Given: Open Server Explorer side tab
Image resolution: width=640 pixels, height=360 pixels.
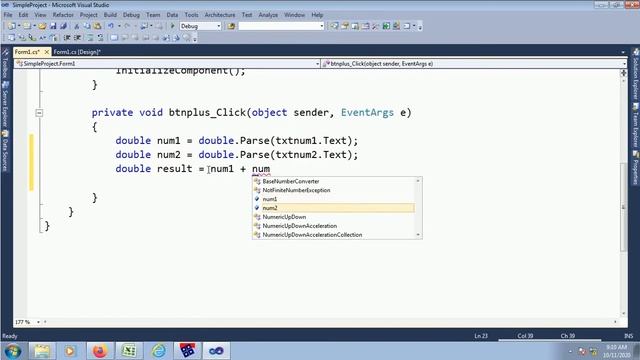Looking at the screenshot, I should click(x=5, y=104).
